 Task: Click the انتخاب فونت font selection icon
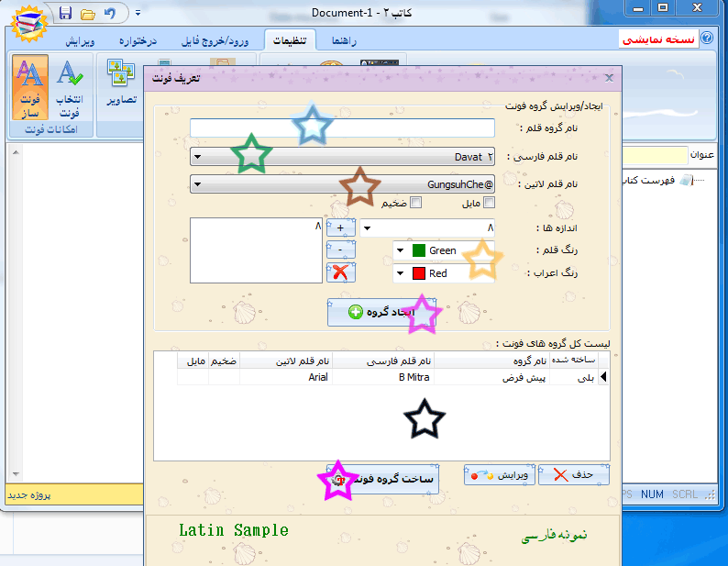tap(70, 87)
